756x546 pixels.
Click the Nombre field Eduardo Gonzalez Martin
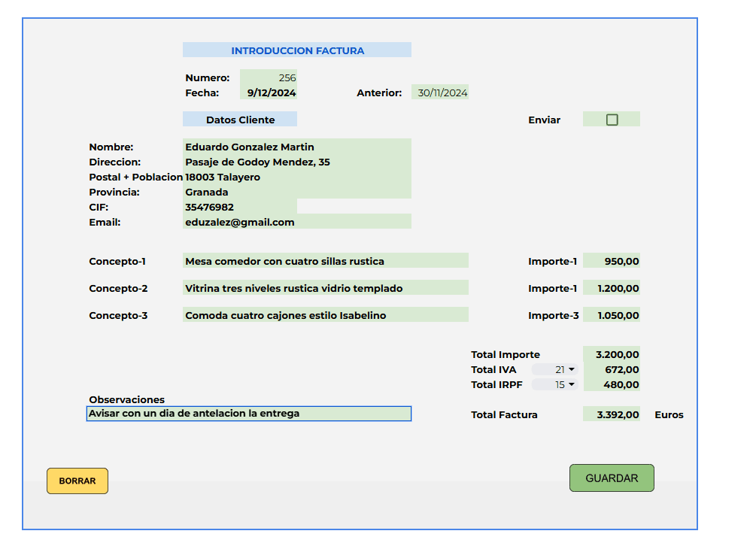tap(297, 147)
